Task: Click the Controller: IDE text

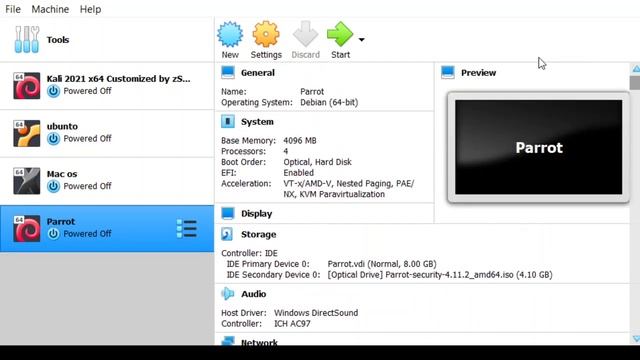Action: click(x=249, y=253)
